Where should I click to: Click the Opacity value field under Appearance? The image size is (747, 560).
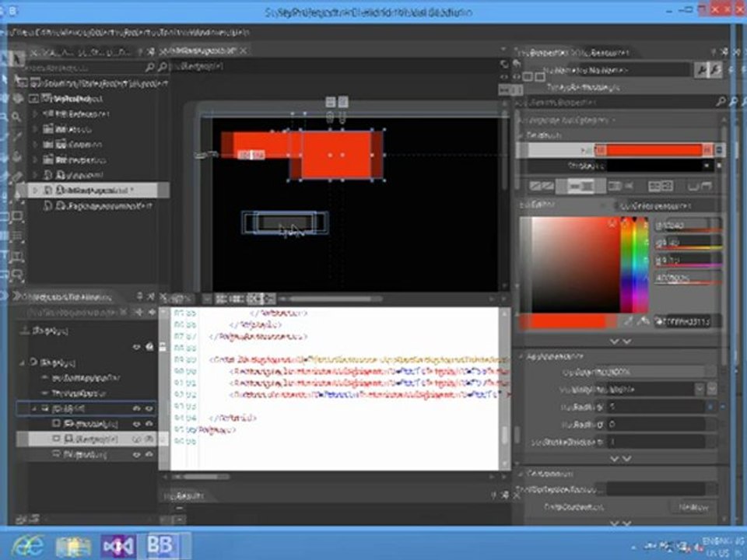655,372
